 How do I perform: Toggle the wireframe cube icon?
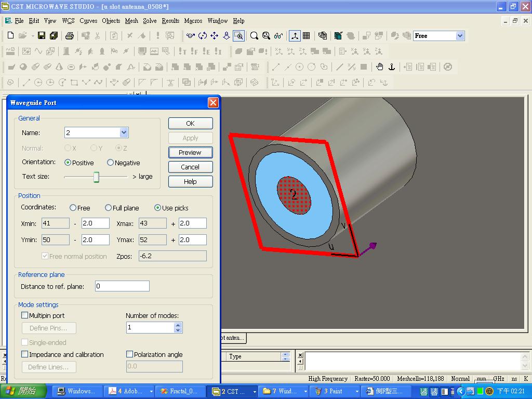(x=323, y=36)
